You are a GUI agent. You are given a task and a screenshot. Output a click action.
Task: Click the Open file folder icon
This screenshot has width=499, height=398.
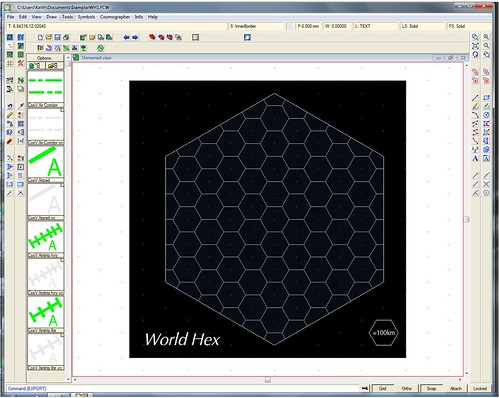pyautogui.click(x=49, y=37)
